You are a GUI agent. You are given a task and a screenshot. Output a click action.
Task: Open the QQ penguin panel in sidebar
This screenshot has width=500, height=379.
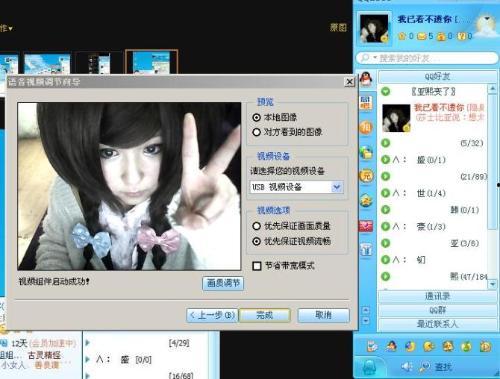(x=366, y=79)
